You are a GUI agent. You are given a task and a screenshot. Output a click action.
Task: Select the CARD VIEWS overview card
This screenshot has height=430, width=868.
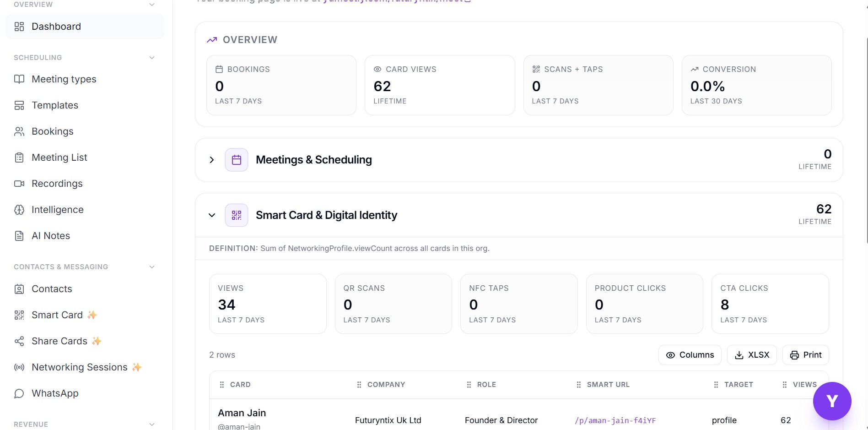click(440, 85)
